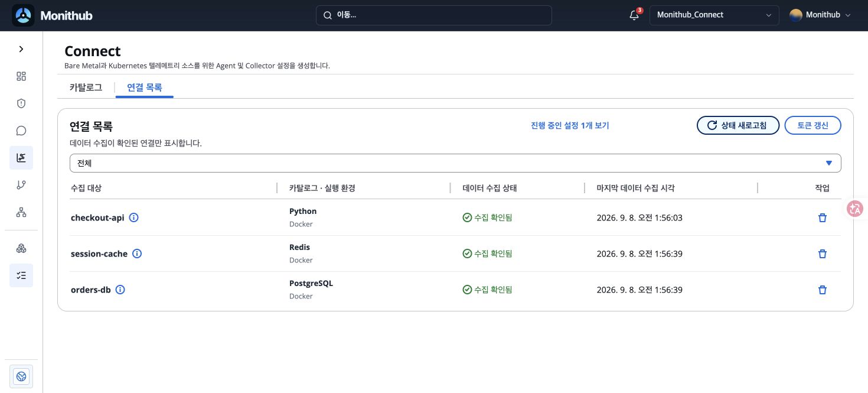868x393 pixels.
Task: Click the 토큰 갱신 button
Action: (x=813, y=125)
